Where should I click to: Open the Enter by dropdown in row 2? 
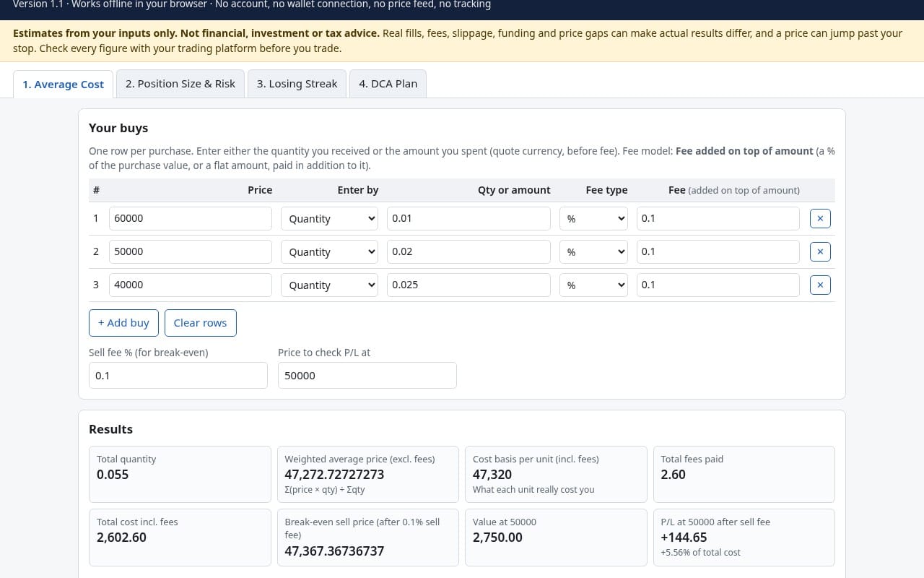pos(329,251)
